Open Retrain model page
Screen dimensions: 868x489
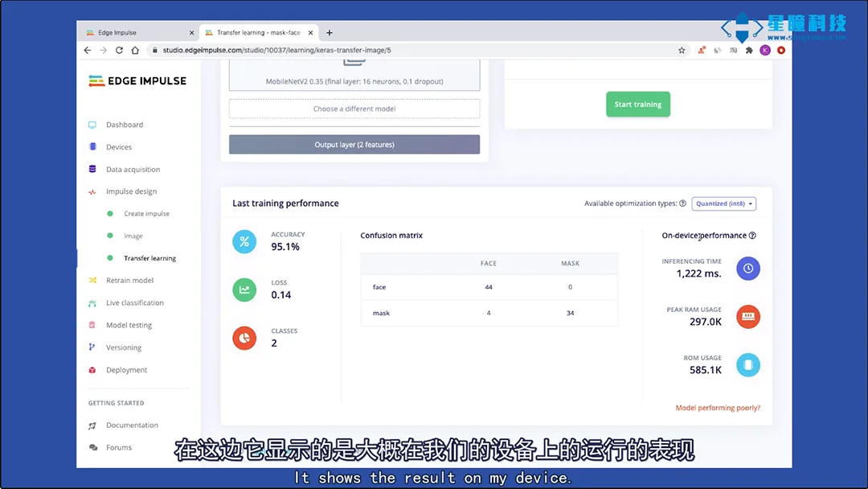(129, 280)
